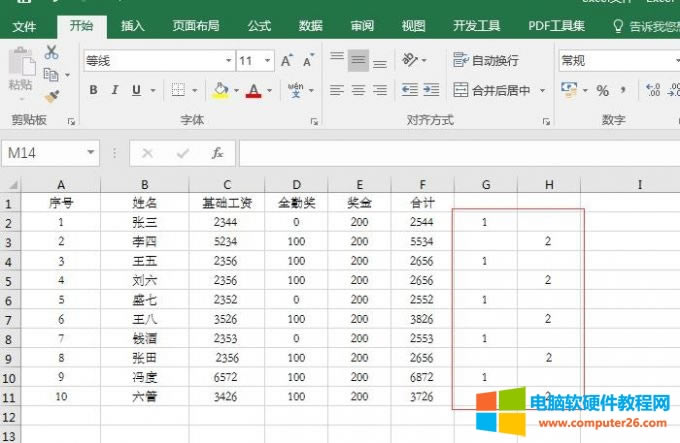680x443 pixels.
Task: Click the insert function fx icon
Action: (217, 153)
